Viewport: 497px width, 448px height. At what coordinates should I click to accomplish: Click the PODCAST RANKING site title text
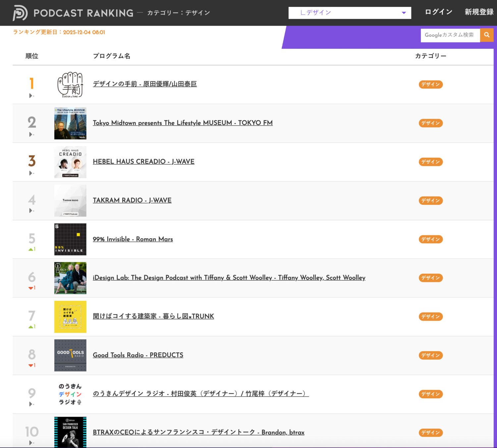coord(83,13)
